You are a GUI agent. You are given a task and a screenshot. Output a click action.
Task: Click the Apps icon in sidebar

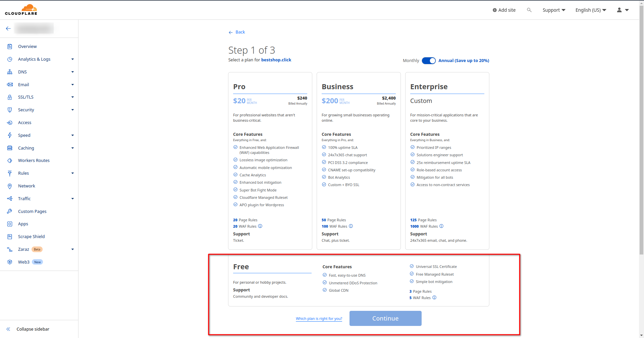coord(10,224)
